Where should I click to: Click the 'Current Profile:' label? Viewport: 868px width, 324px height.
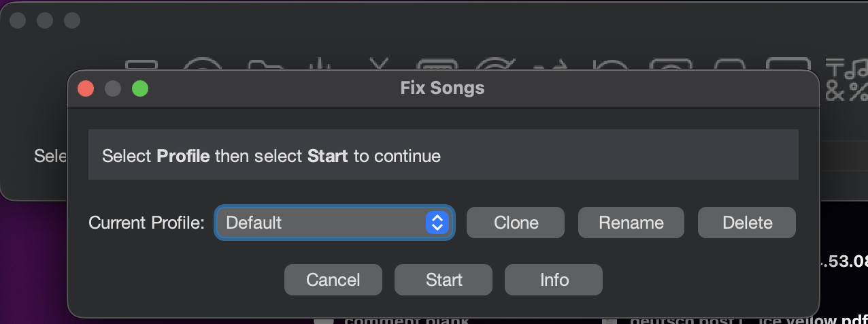146,223
